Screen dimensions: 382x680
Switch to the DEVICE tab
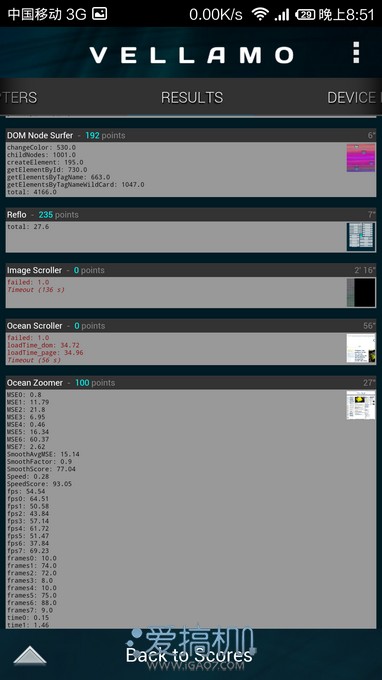pos(354,98)
